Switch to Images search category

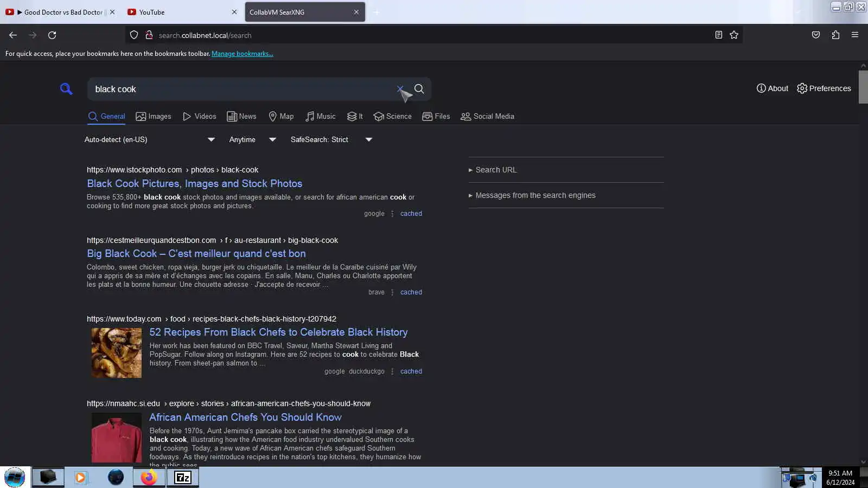(154, 116)
